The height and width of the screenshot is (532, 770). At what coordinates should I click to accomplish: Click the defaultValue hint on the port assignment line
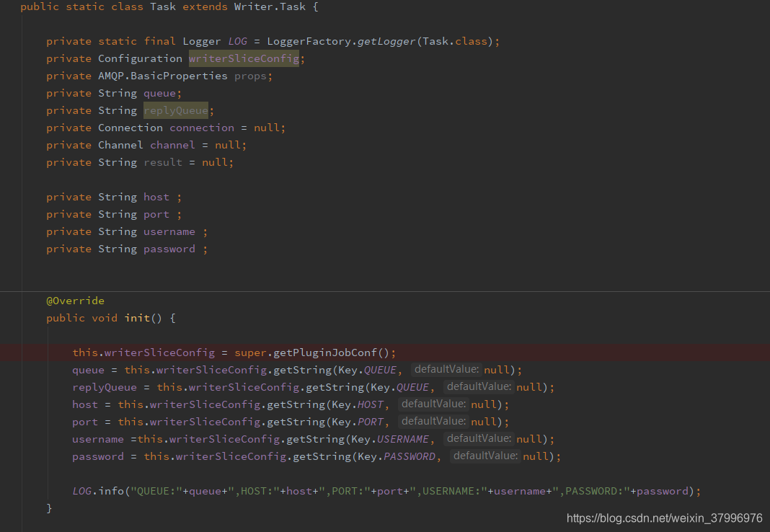click(433, 421)
